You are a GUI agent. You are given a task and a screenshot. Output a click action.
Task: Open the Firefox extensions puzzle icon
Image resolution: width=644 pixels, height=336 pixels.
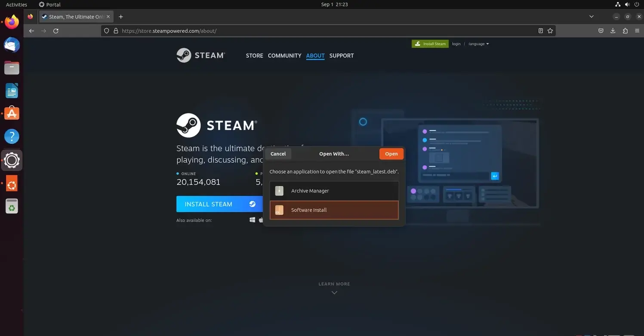(625, 31)
